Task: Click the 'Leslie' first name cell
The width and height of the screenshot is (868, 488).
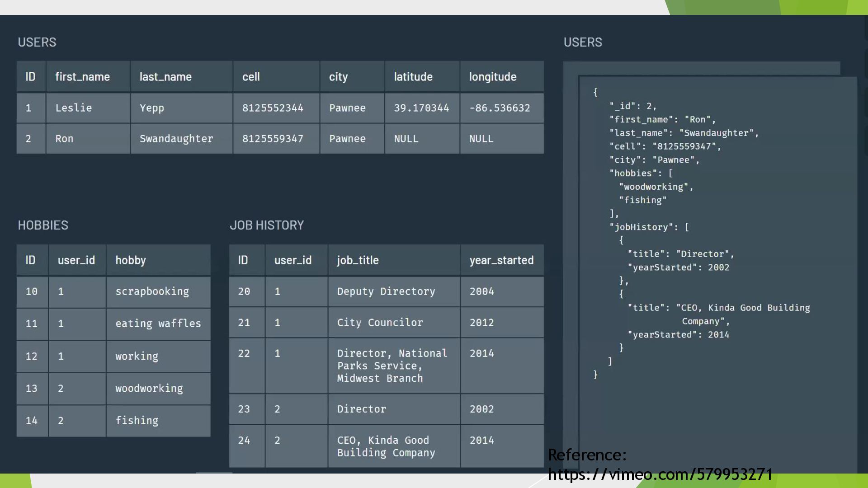Action: click(88, 108)
